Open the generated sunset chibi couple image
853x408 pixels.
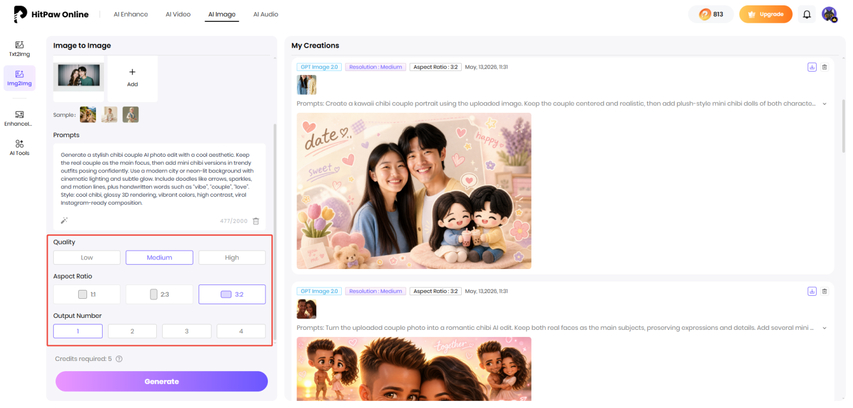click(414, 369)
